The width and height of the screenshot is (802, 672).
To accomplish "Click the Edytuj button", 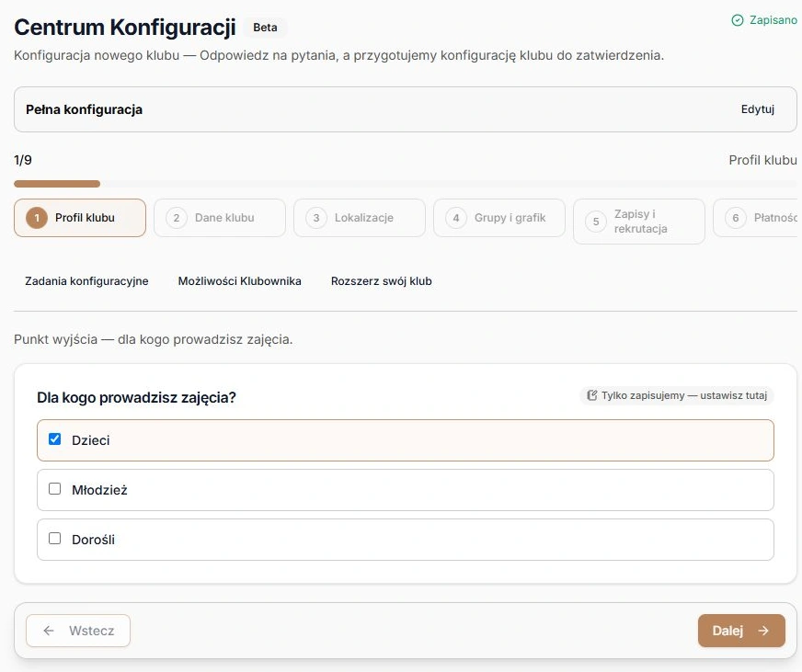I will click(758, 109).
